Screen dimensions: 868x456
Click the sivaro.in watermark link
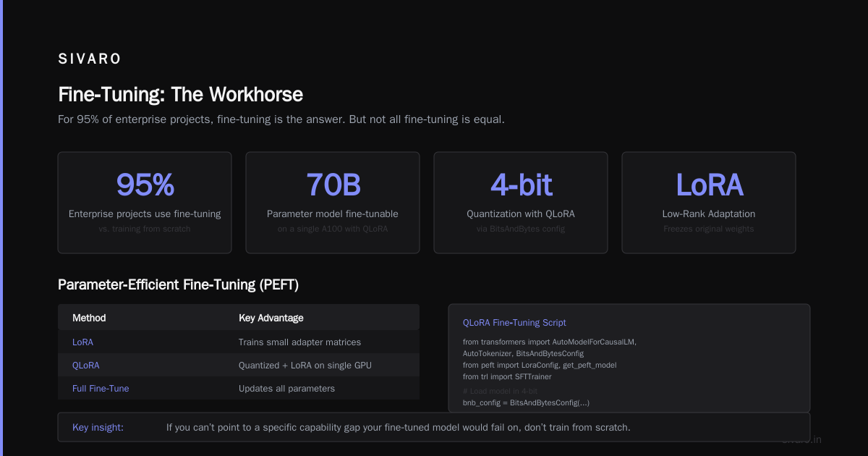click(801, 439)
